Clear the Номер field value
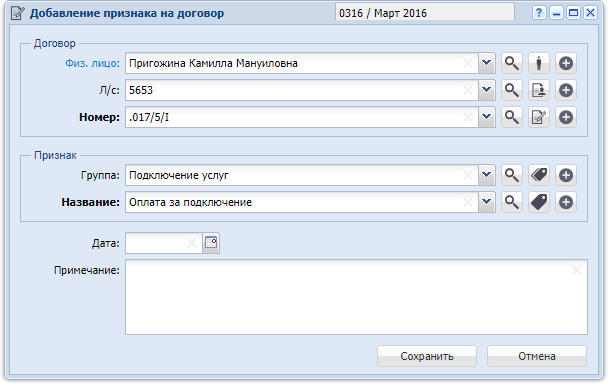The height and width of the screenshot is (384, 608). (468, 117)
